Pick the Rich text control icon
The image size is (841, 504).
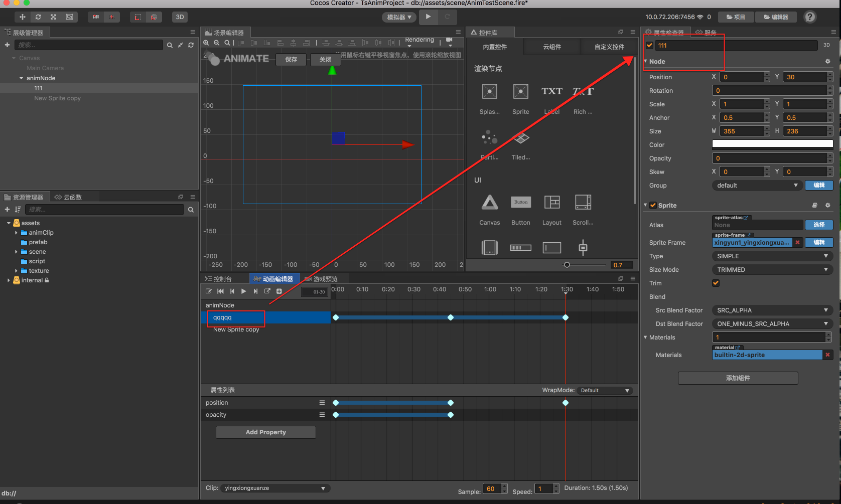pos(583,91)
